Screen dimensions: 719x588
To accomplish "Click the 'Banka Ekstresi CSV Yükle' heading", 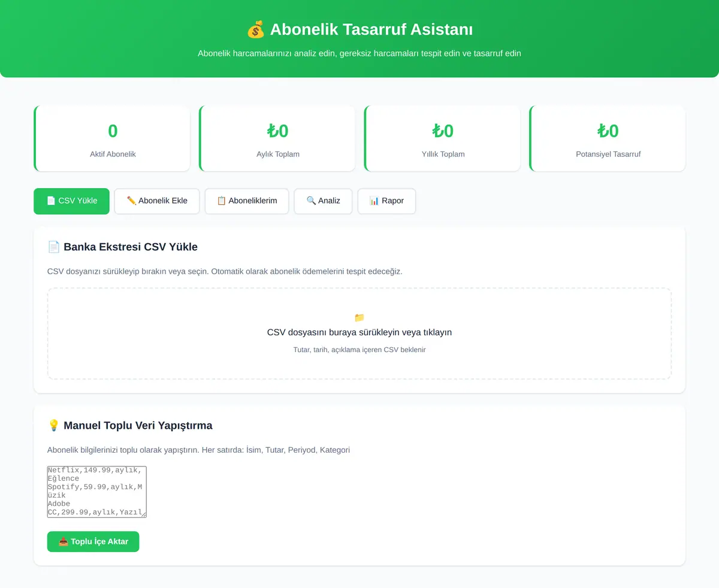I will (x=131, y=247).
